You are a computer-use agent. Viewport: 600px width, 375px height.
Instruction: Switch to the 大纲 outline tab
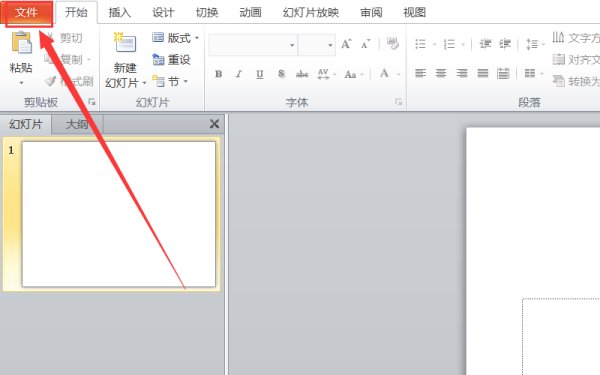77,124
